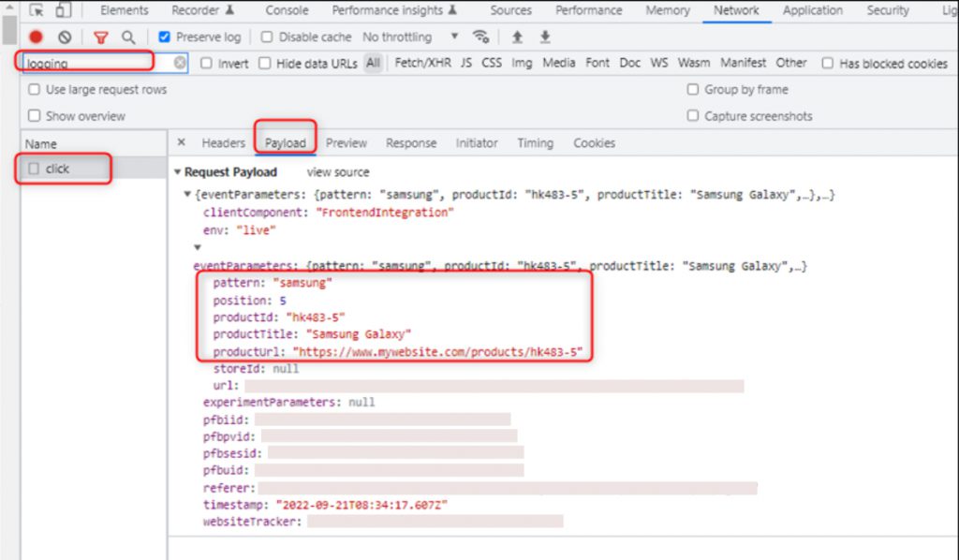
Task: Filter by Other request types
Action: [791, 63]
